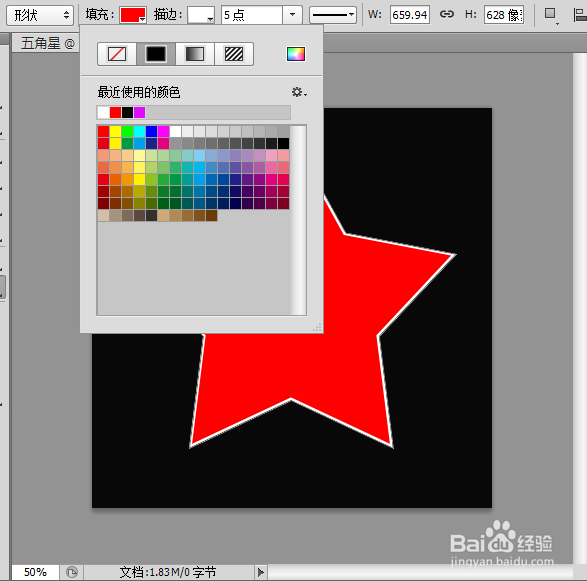Screen dimensions: 587x582
Task: Click the 文档:1.83M/0 字节 status text
Action: (168, 572)
